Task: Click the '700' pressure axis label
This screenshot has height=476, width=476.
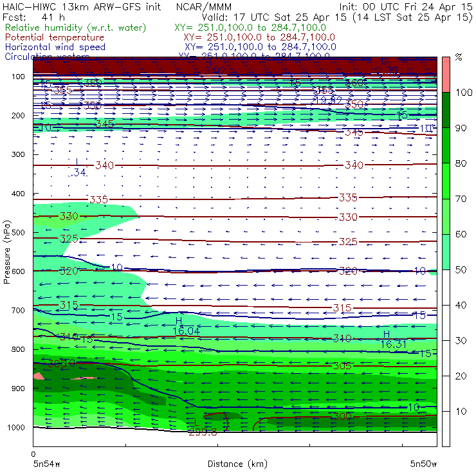Action: pyautogui.click(x=18, y=311)
